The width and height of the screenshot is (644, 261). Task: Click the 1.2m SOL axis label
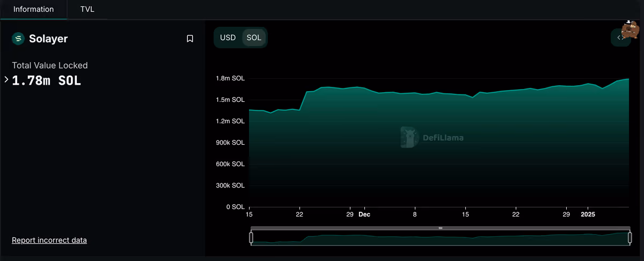click(230, 121)
